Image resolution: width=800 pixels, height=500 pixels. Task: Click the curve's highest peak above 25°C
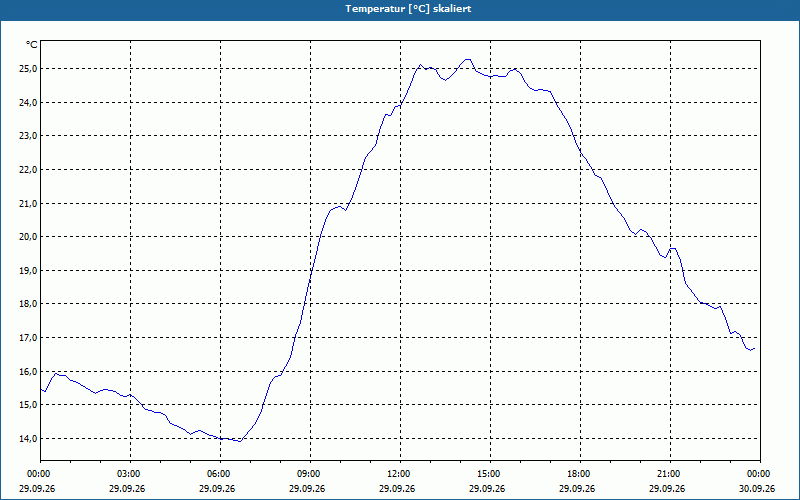click(467, 60)
